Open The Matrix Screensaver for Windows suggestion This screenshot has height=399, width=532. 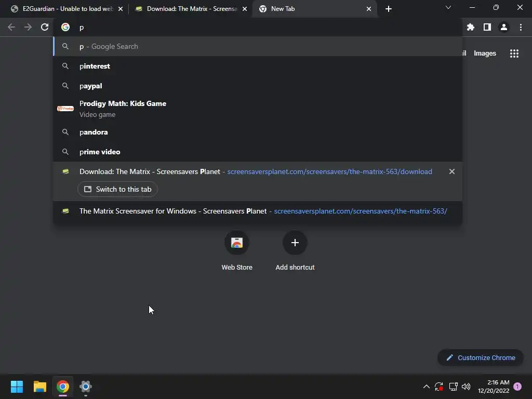(258, 211)
